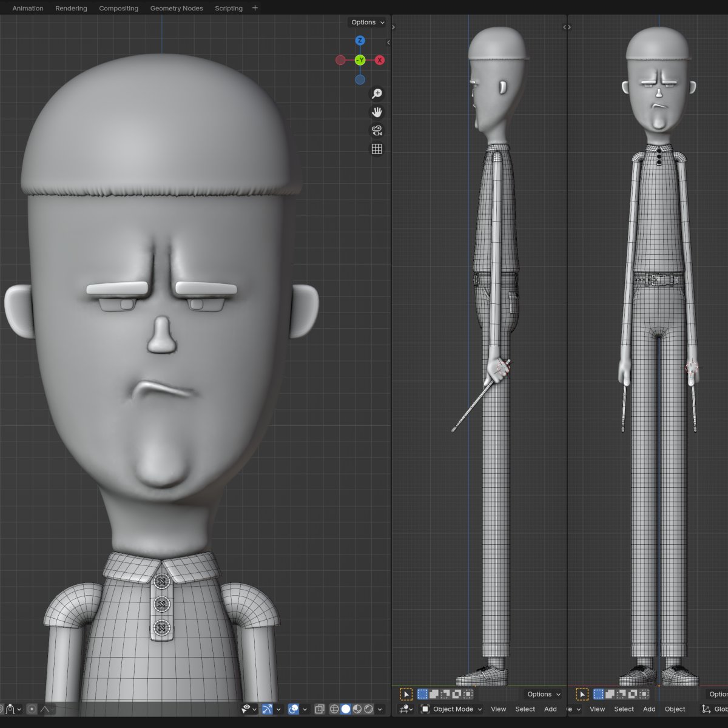
Task: Switch to material preview shading
Action: (x=357, y=709)
